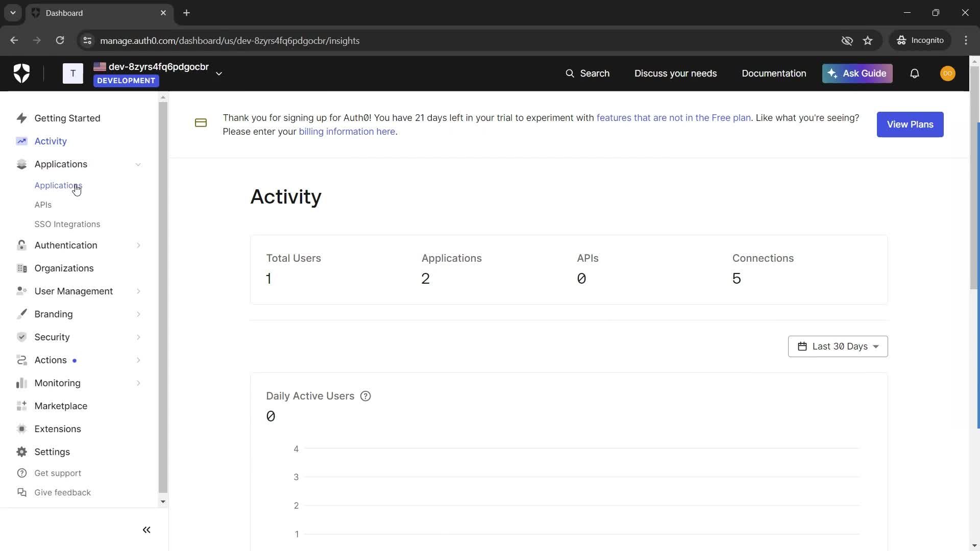
Task: Click the Auth0 shield logo
Action: click(21, 73)
